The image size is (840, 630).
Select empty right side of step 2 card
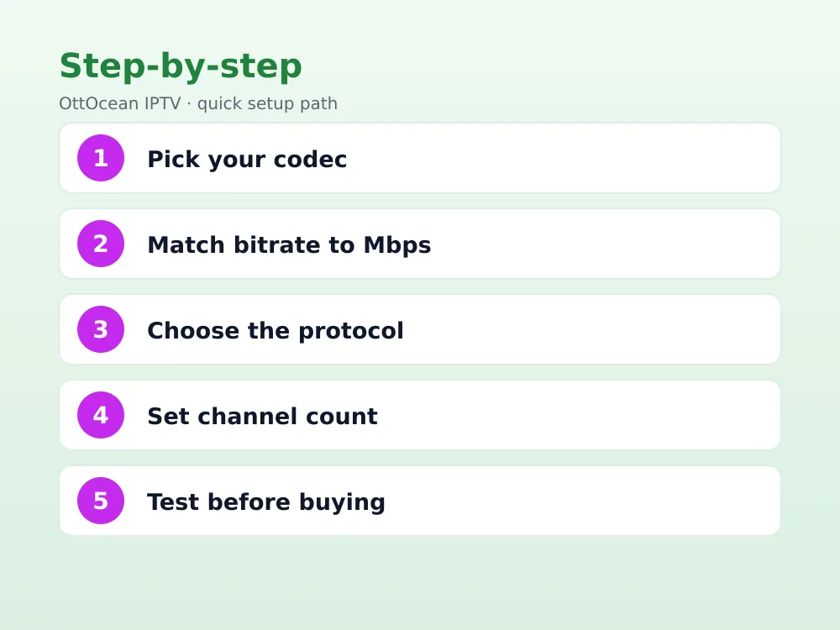(606, 244)
